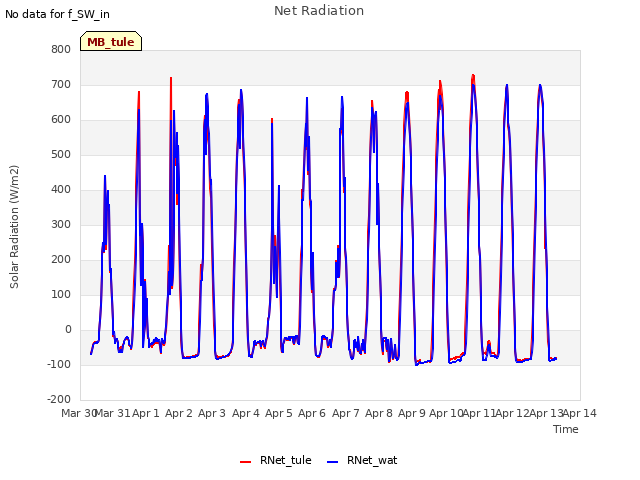Screen dimensions: 640x480
Task: Click the nighttime minimum after Apr 8 peak
Action: point(417,364)
